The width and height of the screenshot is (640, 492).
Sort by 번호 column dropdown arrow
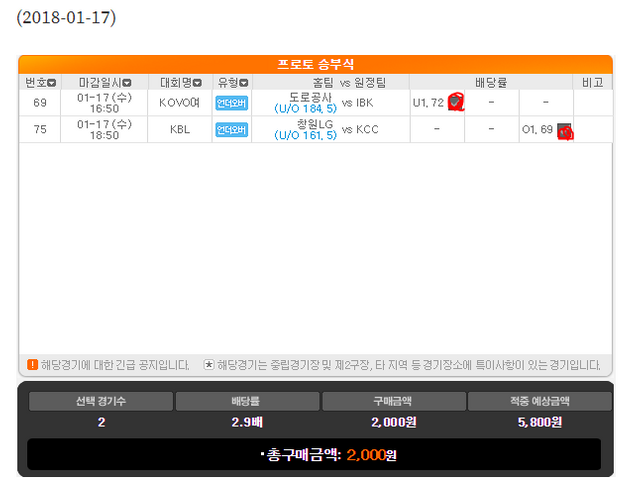pos(52,83)
